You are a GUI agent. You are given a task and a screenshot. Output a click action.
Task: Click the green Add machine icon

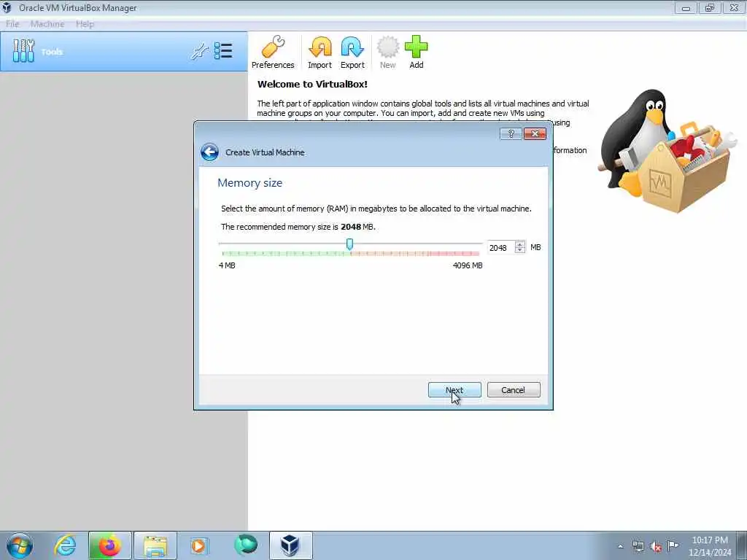pos(417,52)
